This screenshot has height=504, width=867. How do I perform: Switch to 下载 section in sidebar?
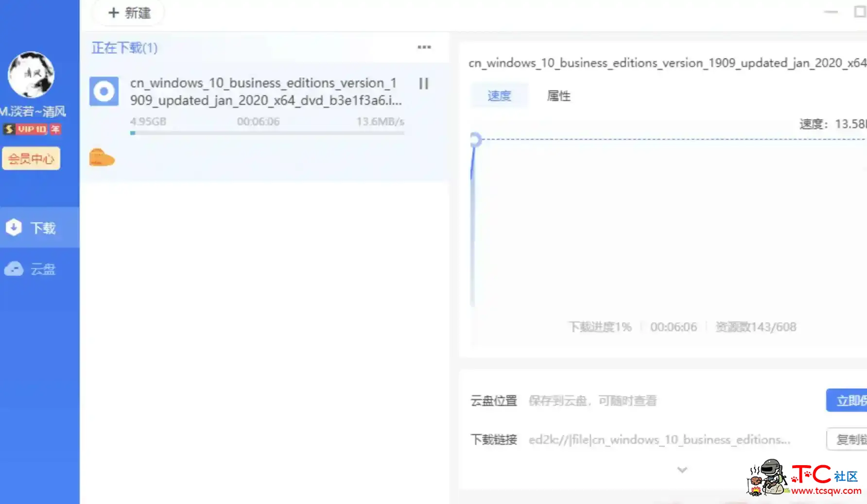40,227
